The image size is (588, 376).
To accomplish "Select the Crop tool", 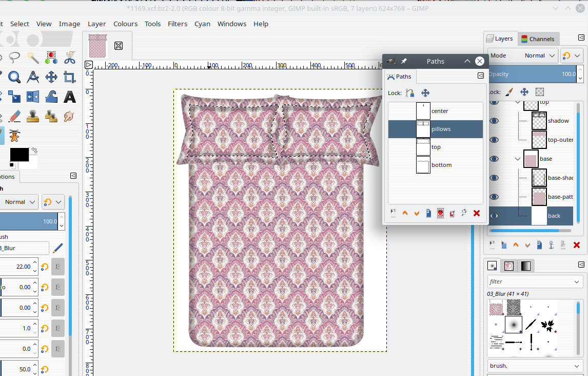I will (70, 78).
